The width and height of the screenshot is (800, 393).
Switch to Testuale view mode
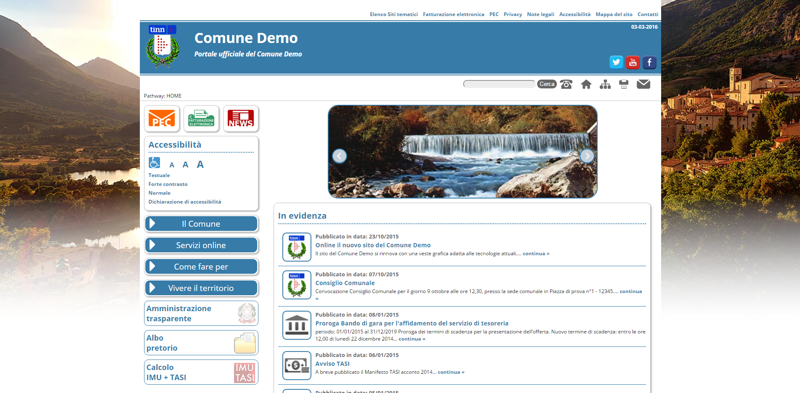[x=159, y=175]
